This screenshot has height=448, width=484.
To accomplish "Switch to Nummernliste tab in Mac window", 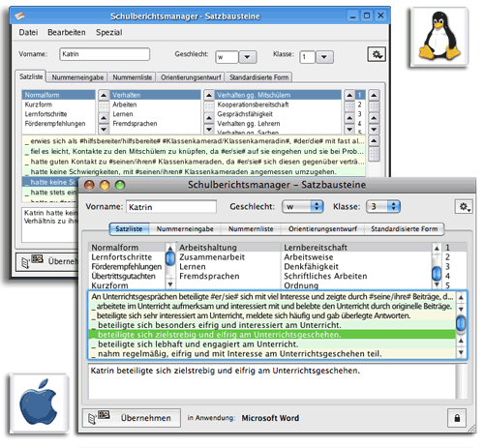I will (251, 229).
